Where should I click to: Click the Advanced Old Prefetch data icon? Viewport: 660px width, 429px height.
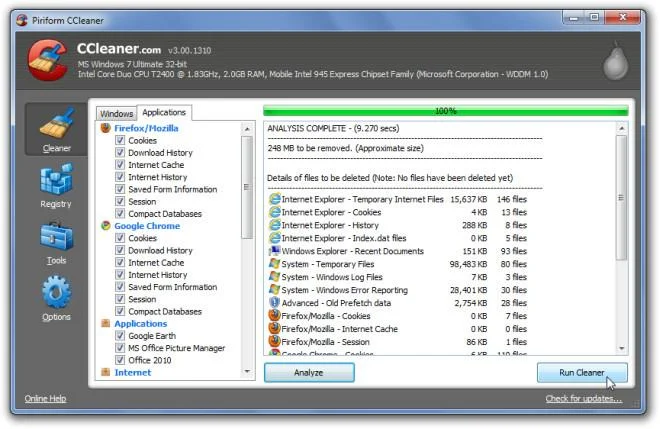[x=274, y=303]
